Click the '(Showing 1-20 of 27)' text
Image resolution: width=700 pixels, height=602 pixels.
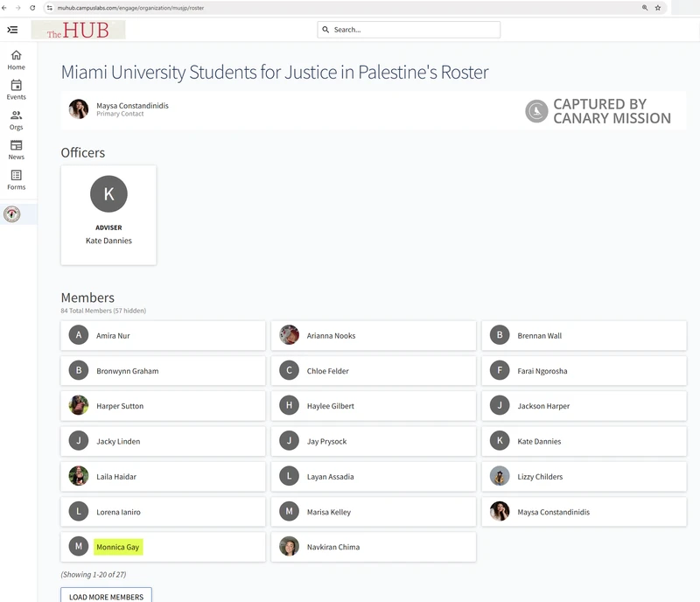94,574
